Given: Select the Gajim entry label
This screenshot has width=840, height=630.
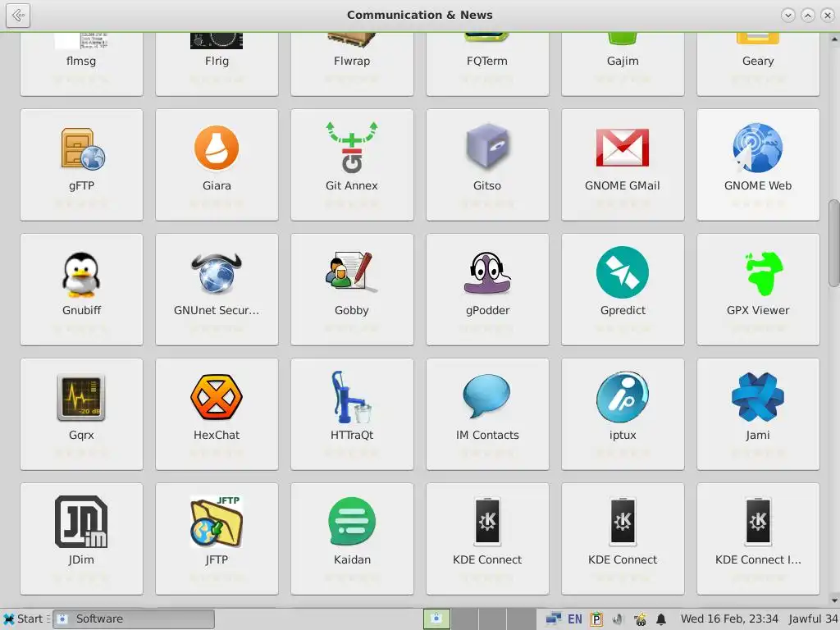Looking at the screenshot, I should pos(623,61).
